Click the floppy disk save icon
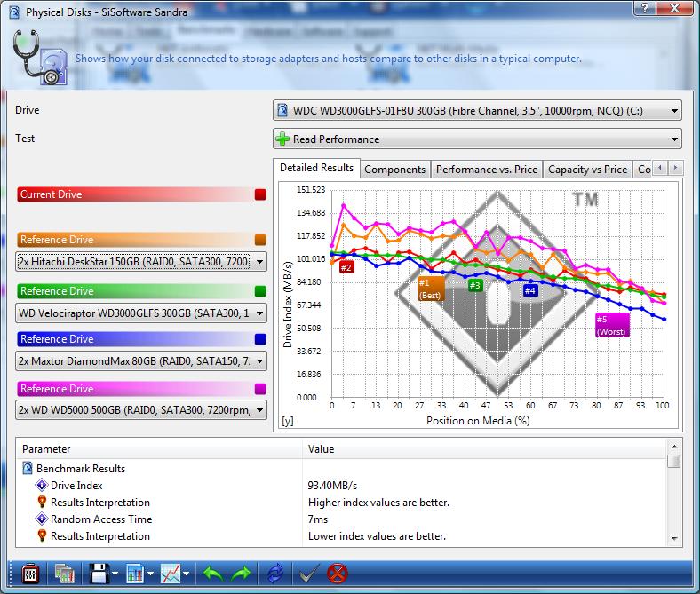Screen dimensions: 700x594 pyautogui.click(x=99, y=574)
